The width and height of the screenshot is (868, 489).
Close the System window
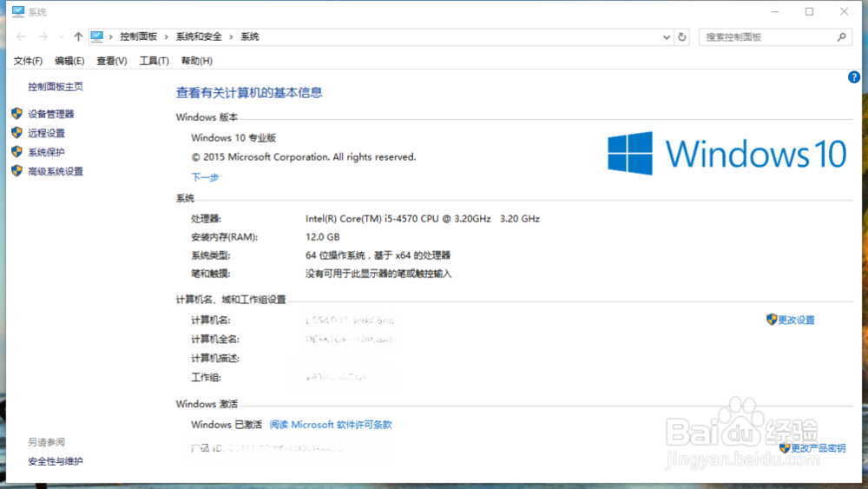(x=844, y=11)
